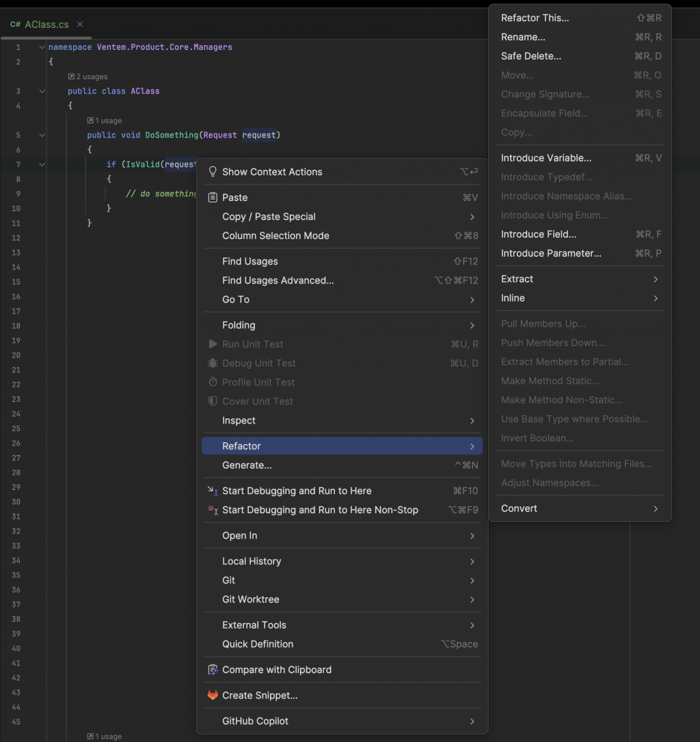Choose Rename... in the Refactor submenu
The width and height of the screenshot is (700, 742).
tap(523, 37)
